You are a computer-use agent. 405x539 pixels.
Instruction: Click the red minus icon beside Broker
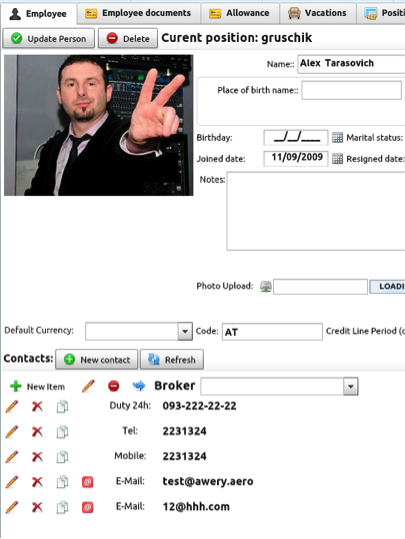114,386
